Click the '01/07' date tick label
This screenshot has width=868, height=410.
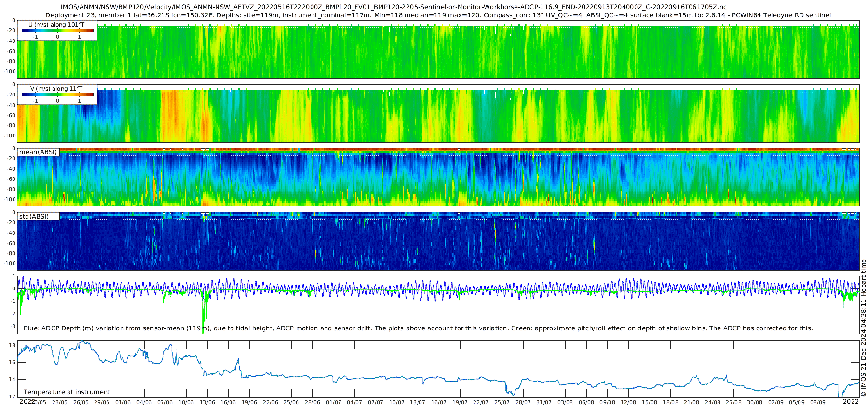pos(334,402)
